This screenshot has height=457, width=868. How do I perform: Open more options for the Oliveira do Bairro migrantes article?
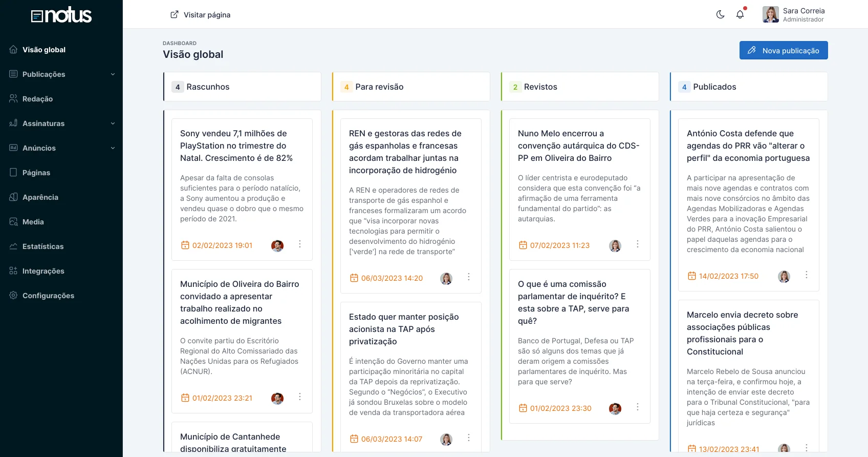[x=300, y=397]
